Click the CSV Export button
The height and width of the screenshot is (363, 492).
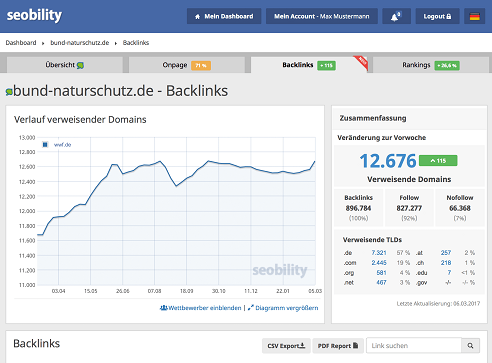pos(286,346)
